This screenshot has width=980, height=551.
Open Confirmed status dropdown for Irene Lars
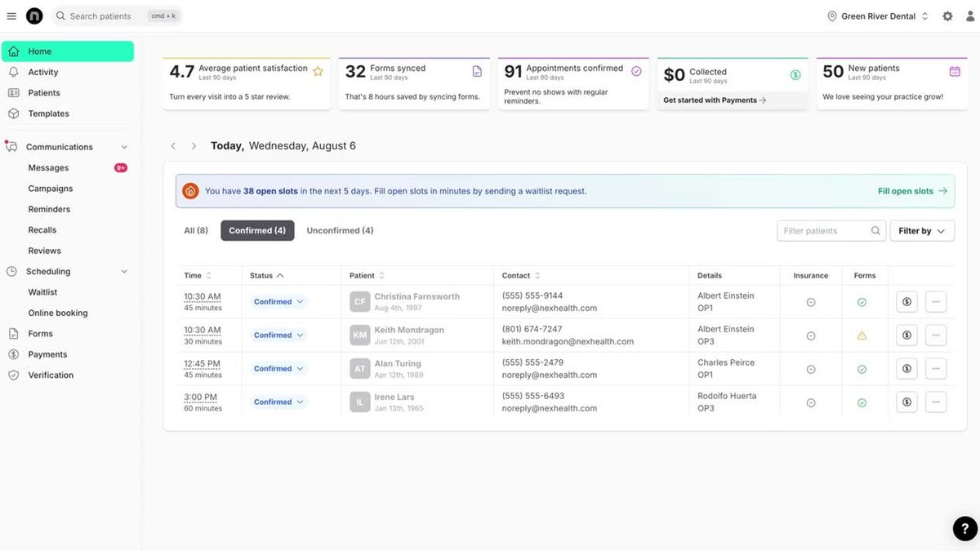(278, 402)
